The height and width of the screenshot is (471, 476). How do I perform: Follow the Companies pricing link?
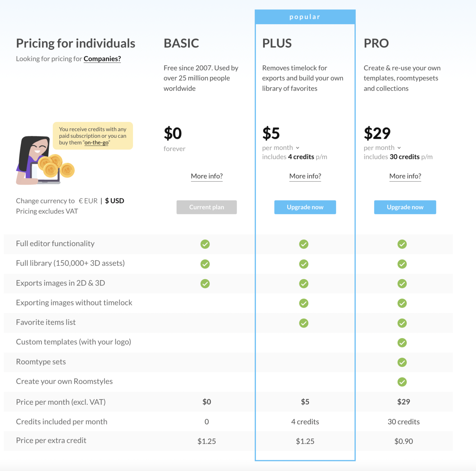102,59
